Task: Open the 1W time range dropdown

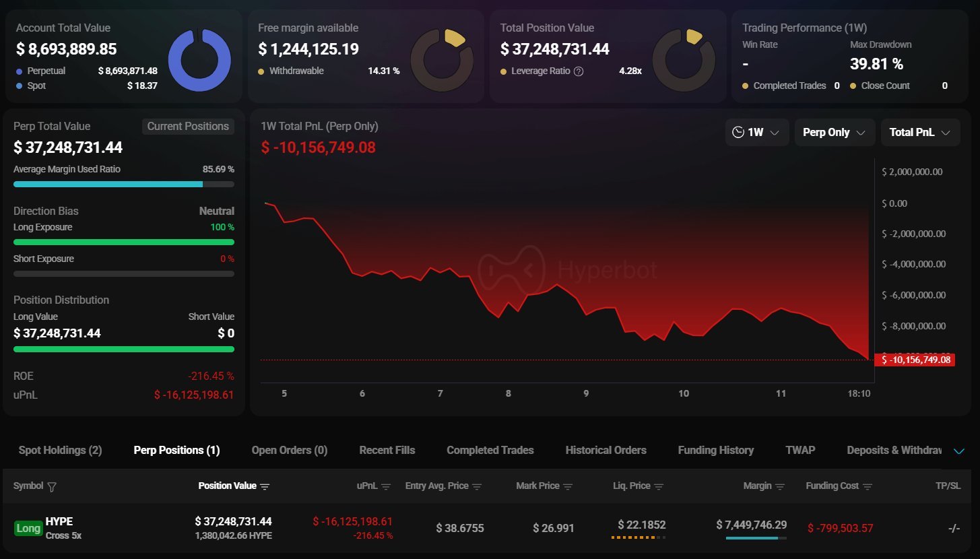Action: tap(757, 133)
